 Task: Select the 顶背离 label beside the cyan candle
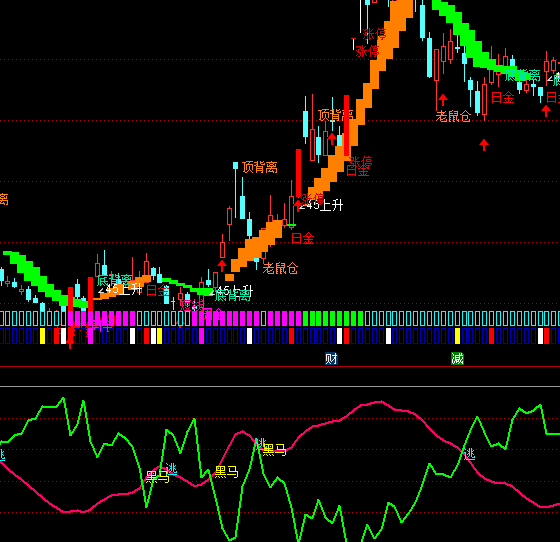point(260,167)
